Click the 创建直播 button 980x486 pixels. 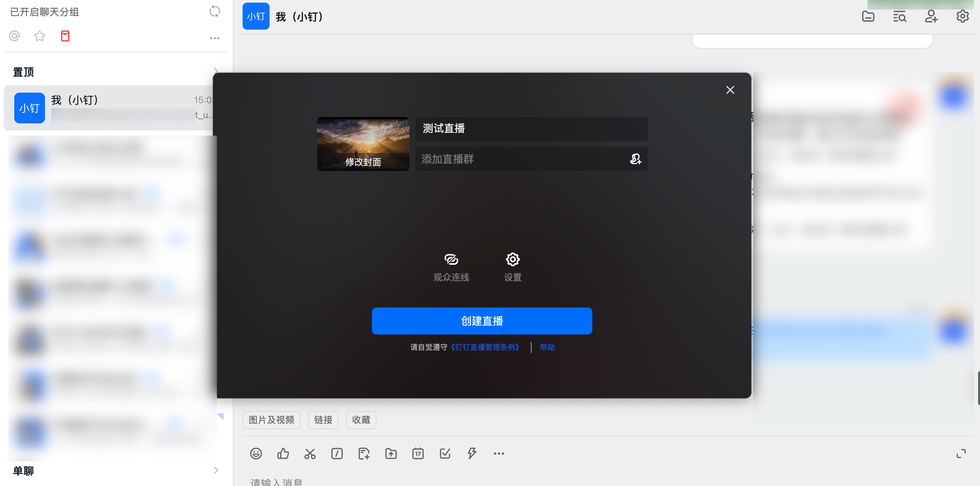(482, 321)
